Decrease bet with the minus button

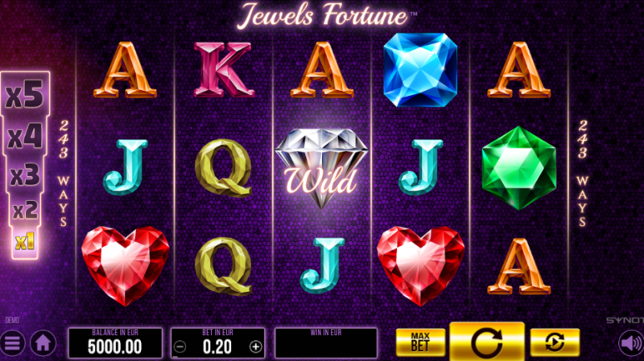pyautogui.click(x=180, y=347)
